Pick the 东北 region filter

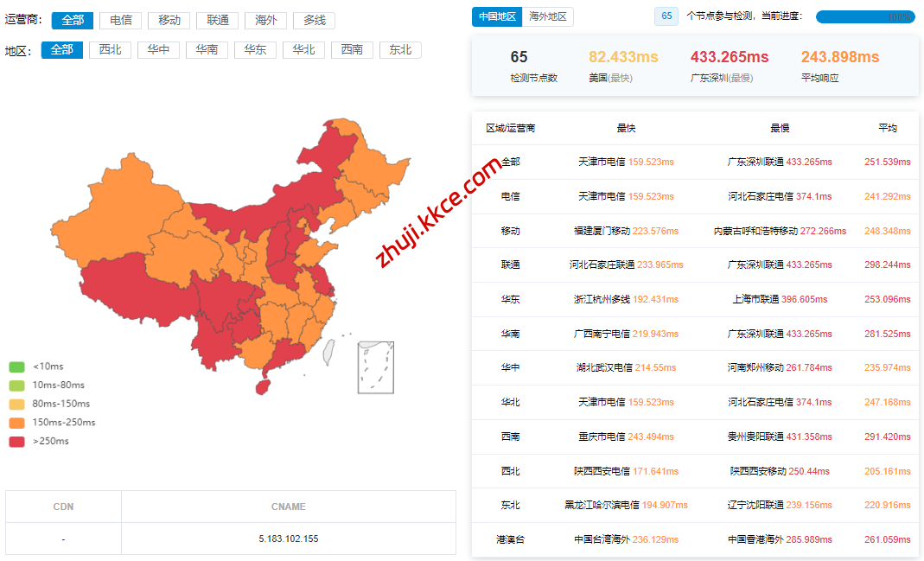tap(400, 50)
